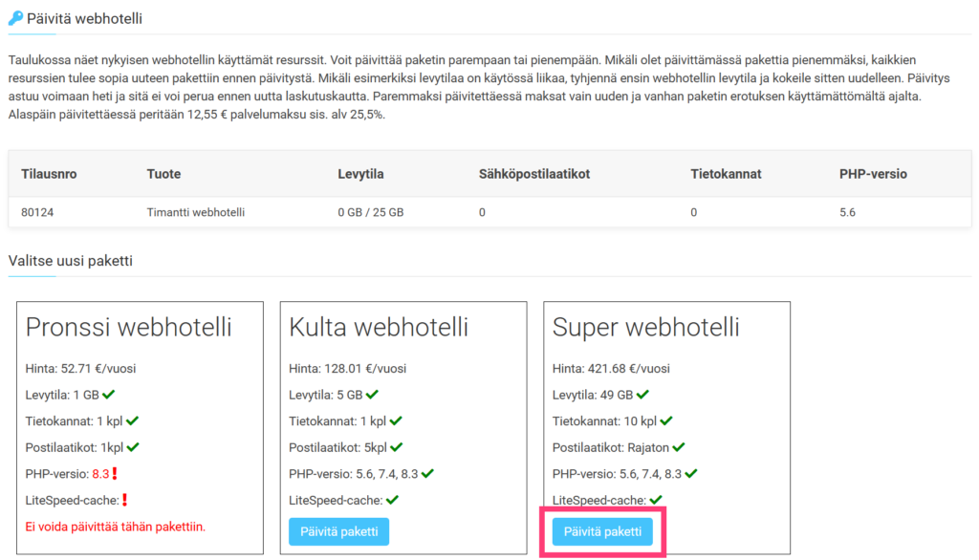Click the PHP-versio column header
Image resolution: width=979 pixels, height=560 pixels.
[x=873, y=174]
